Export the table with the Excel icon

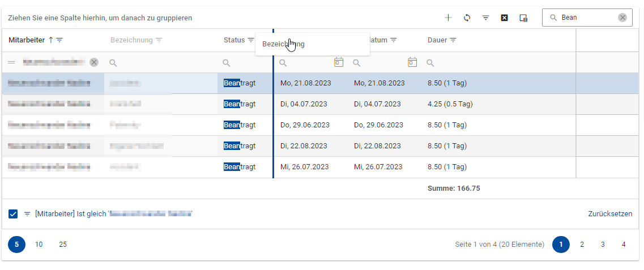[504, 18]
